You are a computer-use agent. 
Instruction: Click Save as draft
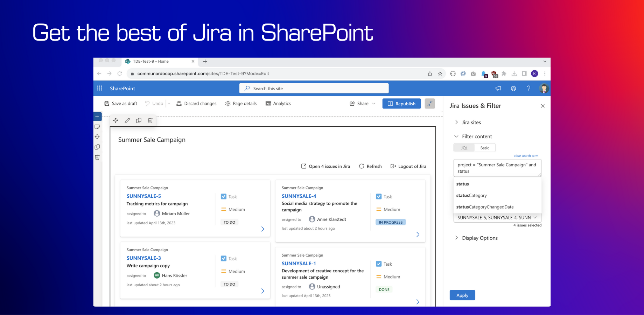[x=121, y=104]
